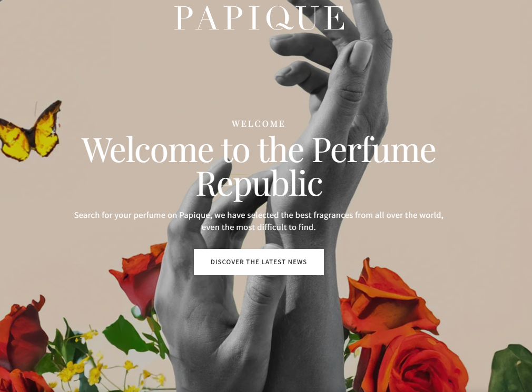Click the upper orange rose on the right
Image resolution: width=532 pixels, height=392 pixels.
387,298
